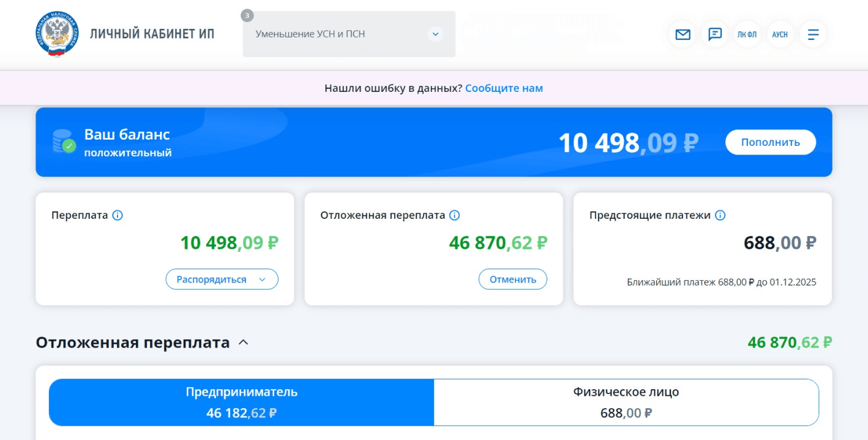Click info icon beside Отложенная переплата card
868x440 pixels.
point(454,215)
